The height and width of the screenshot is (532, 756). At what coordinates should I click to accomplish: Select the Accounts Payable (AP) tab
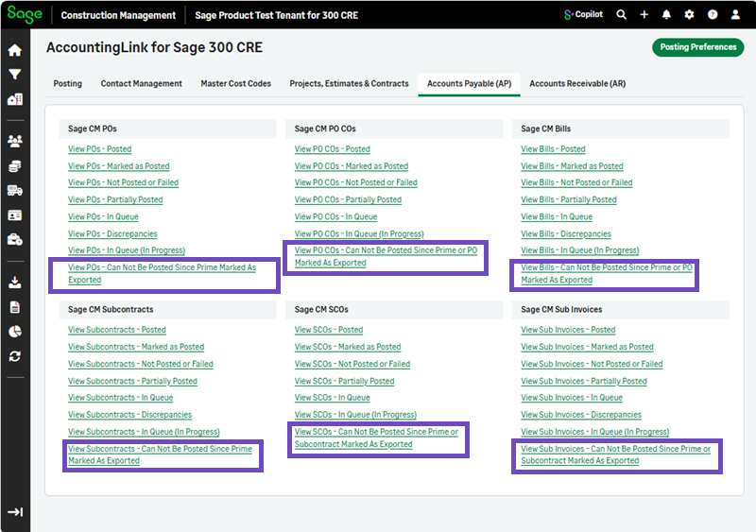469,83
